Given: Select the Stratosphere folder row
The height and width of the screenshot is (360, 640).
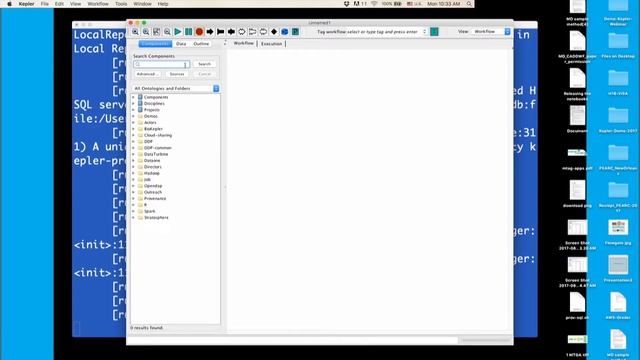Looking at the screenshot, I should [156, 218].
